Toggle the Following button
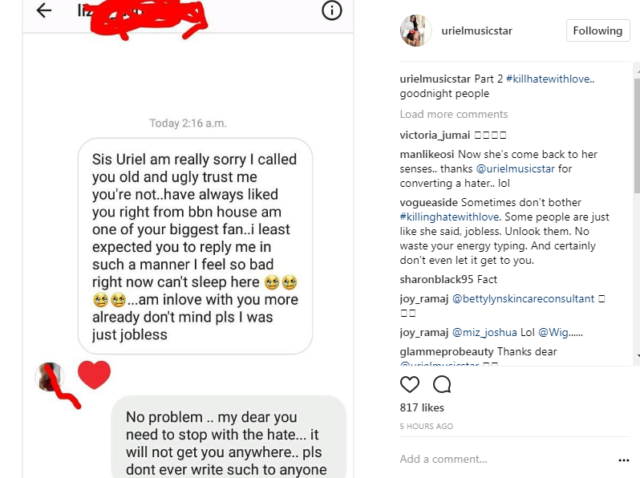The height and width of the screenshot is (478, 640). tap(597, 31)
